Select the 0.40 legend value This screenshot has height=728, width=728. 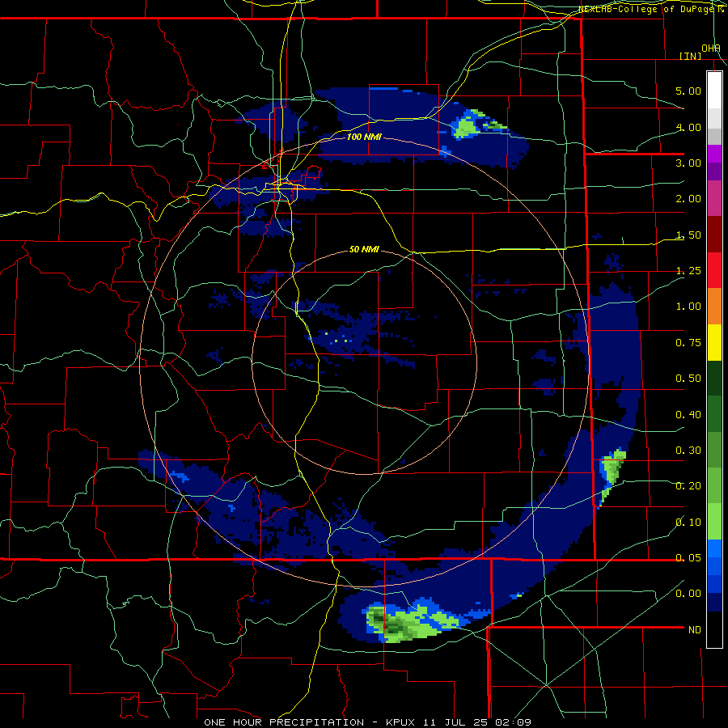(x=688, y=413)
